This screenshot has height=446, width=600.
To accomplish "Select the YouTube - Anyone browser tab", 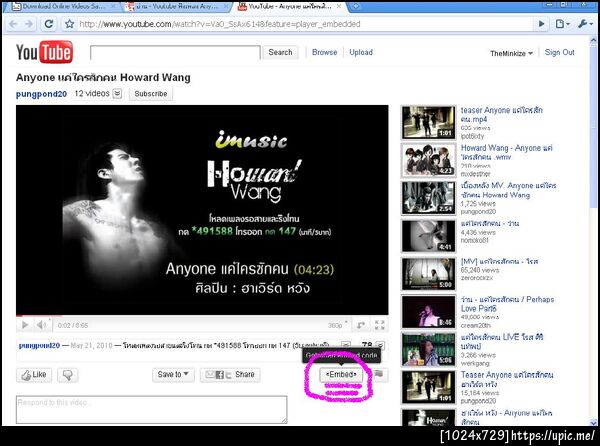I will pos(290,7).
